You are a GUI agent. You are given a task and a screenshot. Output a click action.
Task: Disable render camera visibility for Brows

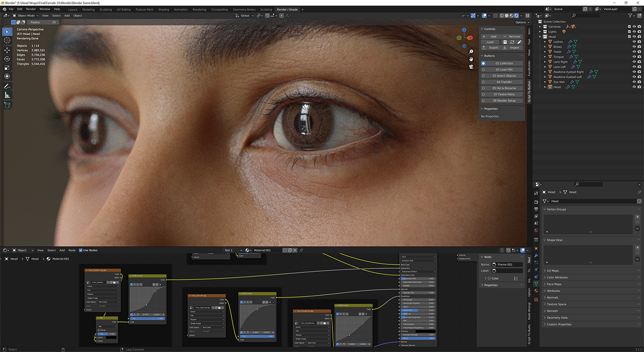(640, 46)
